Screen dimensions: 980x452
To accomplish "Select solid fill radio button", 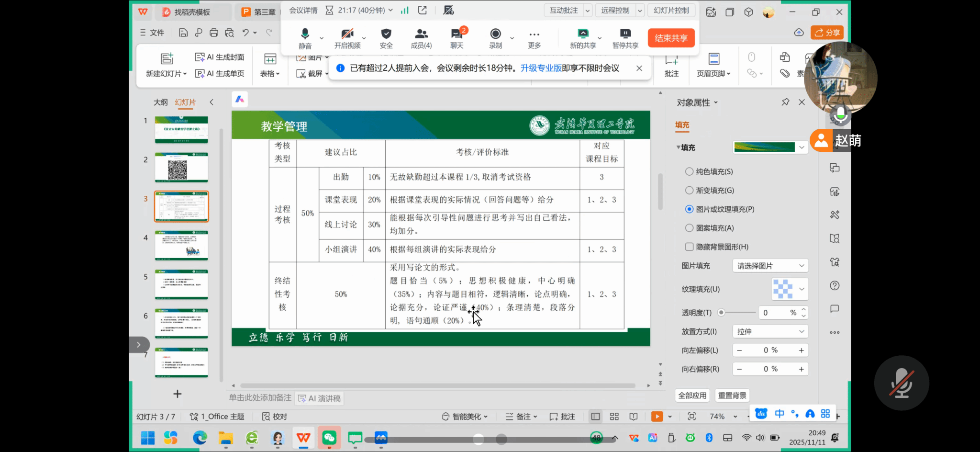I will (x=689, y=171).
